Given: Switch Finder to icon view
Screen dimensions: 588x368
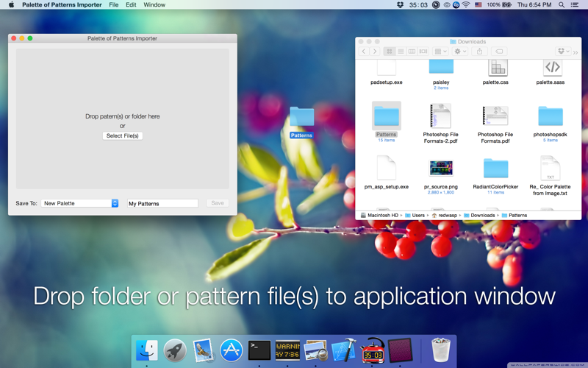Looking at the screenshot, I should tap(390, 52).
